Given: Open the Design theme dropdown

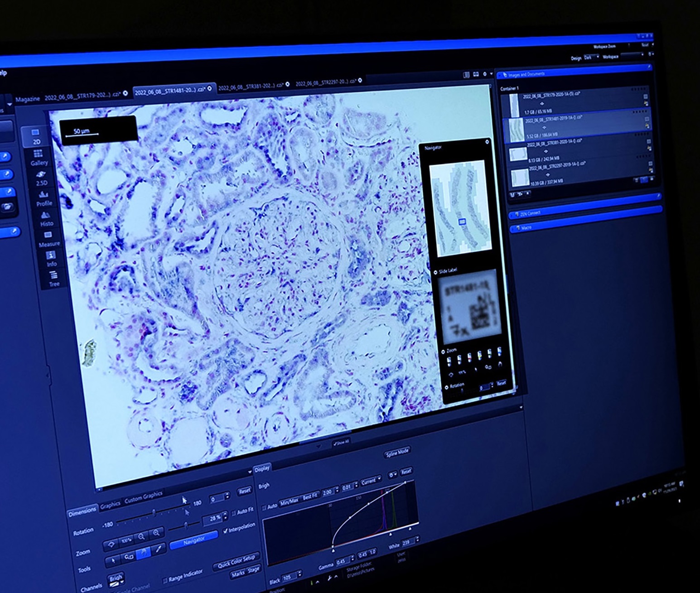Looking at the screenshot, I should (x=592, y=57).
